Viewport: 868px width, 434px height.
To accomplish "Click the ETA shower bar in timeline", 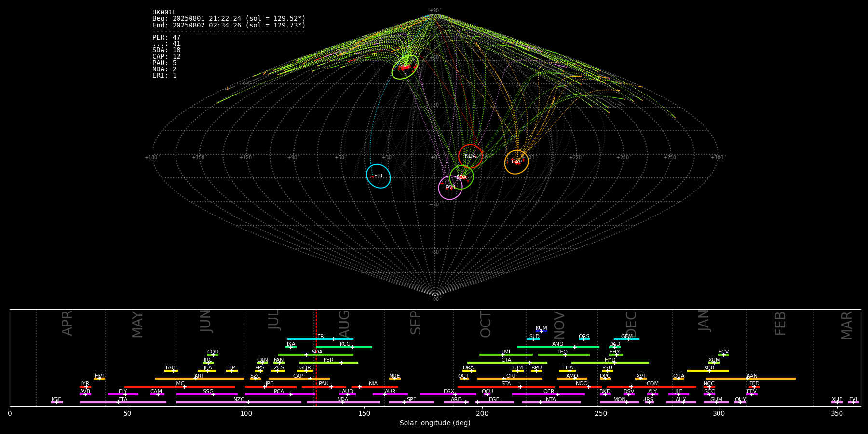I will tap(123, 402).
